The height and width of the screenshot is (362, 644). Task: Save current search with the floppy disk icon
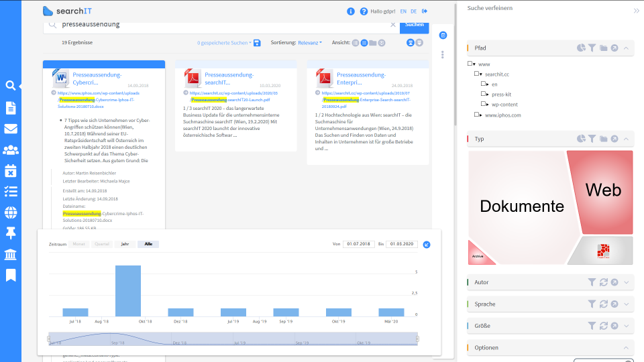click(x=257, y=43)
